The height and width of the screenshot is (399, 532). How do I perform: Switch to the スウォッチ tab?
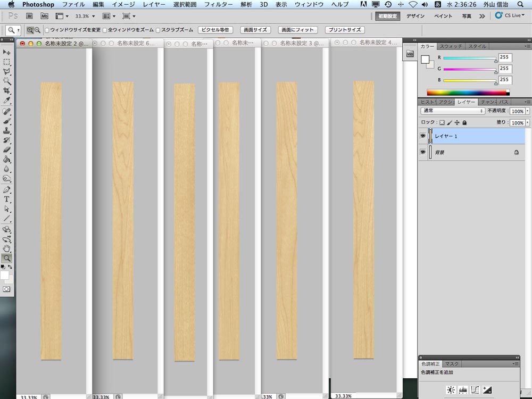coord(451,46)
